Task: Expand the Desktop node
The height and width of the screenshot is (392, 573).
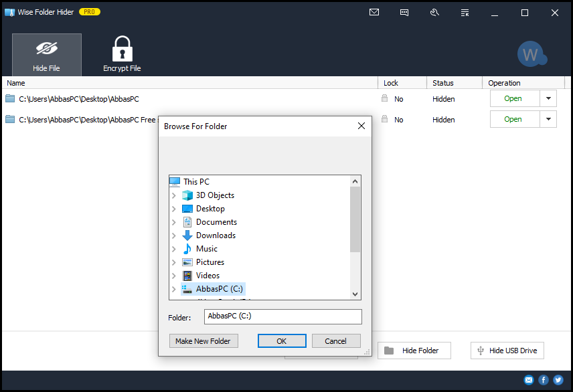Action: click(x=174, y=209)
